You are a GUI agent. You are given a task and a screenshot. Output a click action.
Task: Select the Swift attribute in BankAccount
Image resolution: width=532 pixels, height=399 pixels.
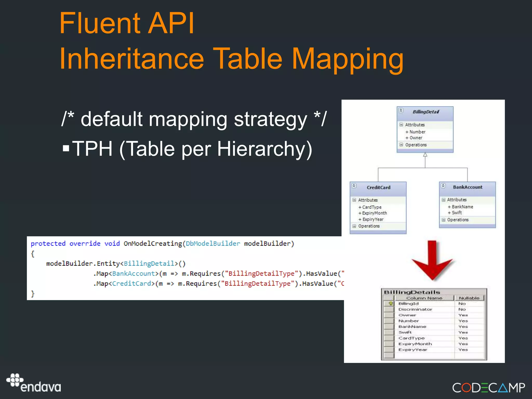(x=455, y=213)
